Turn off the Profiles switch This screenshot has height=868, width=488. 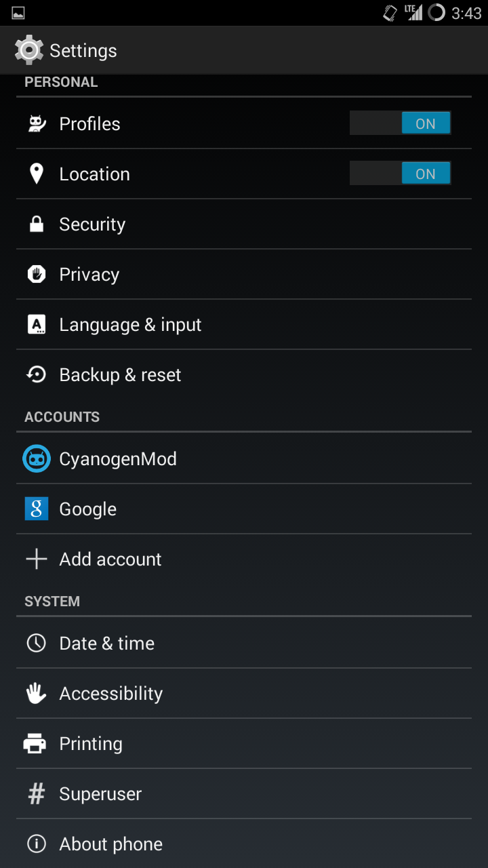[400, 123]
